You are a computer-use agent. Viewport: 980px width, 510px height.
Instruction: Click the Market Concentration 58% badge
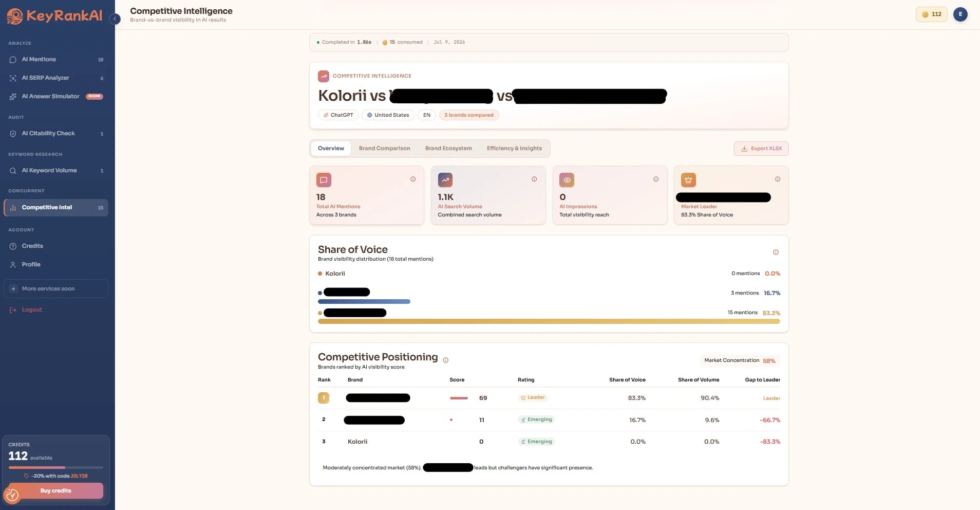740,361
